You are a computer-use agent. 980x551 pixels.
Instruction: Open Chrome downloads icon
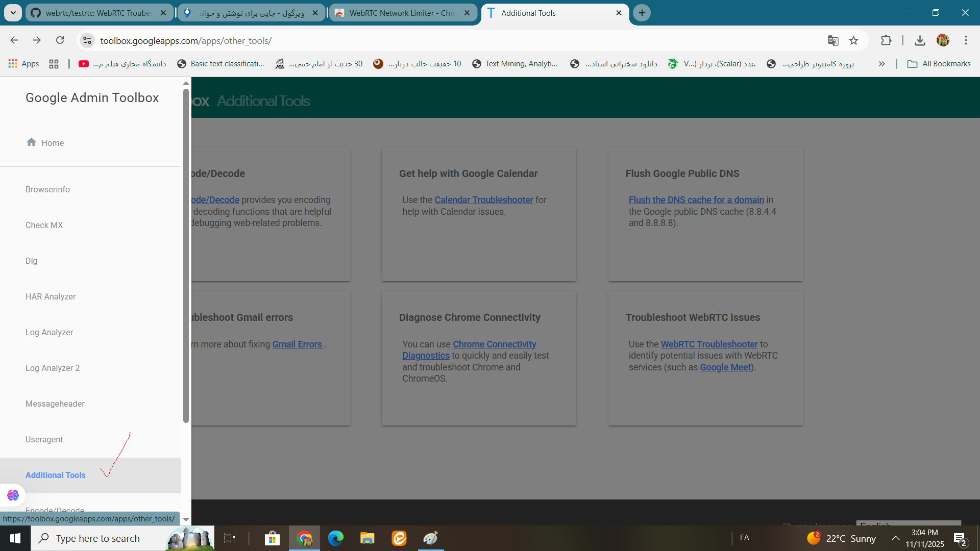click(920, 40)
